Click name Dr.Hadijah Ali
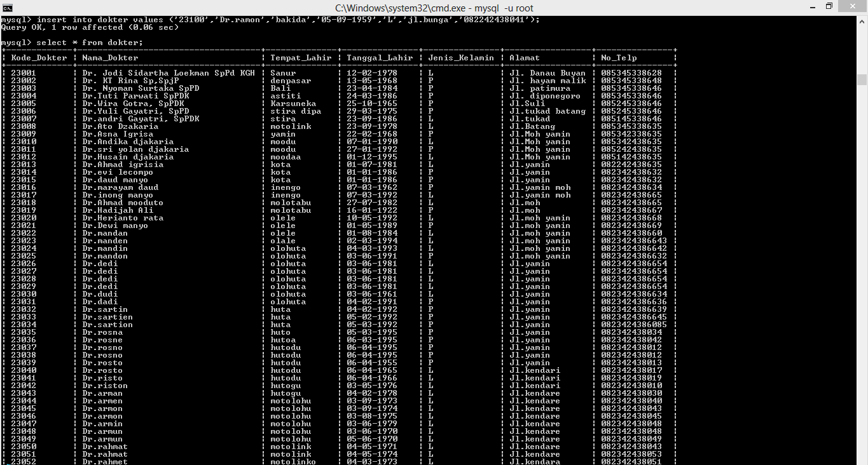This screenshot has width=868, height=465. [x=118, y=210]
